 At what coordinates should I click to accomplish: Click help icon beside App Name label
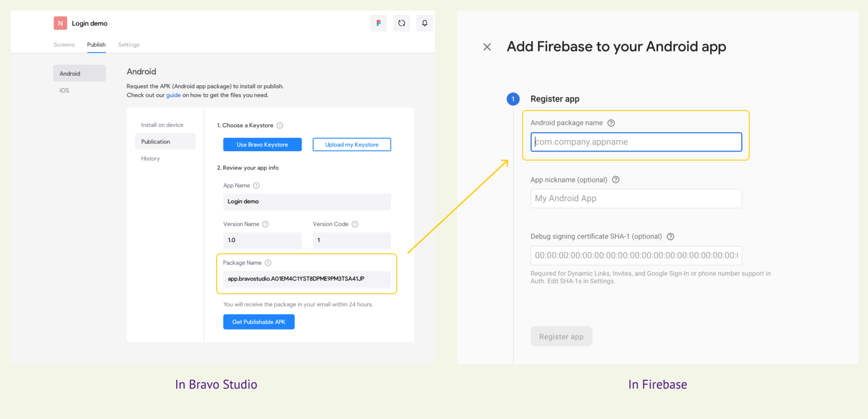(256, 185)
